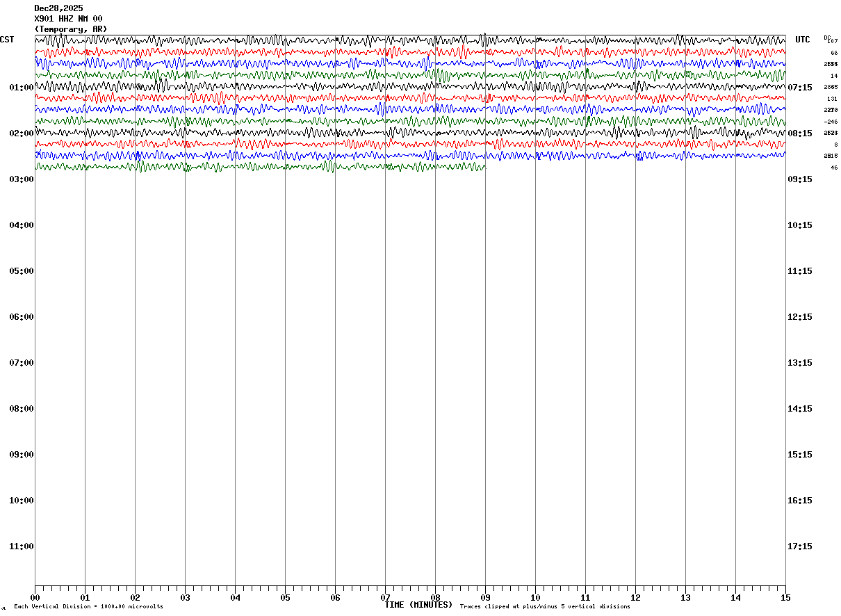Image resolution: width=841 pixels, height=616 pixels.
Task: Click the DC offset value 46
Action: click(x=834, y=168)
